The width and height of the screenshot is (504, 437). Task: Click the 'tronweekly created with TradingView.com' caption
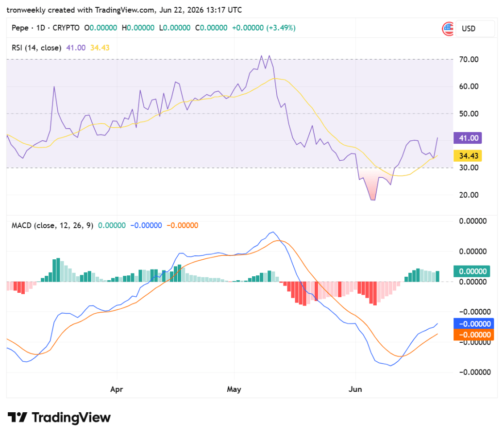point(80,10)
